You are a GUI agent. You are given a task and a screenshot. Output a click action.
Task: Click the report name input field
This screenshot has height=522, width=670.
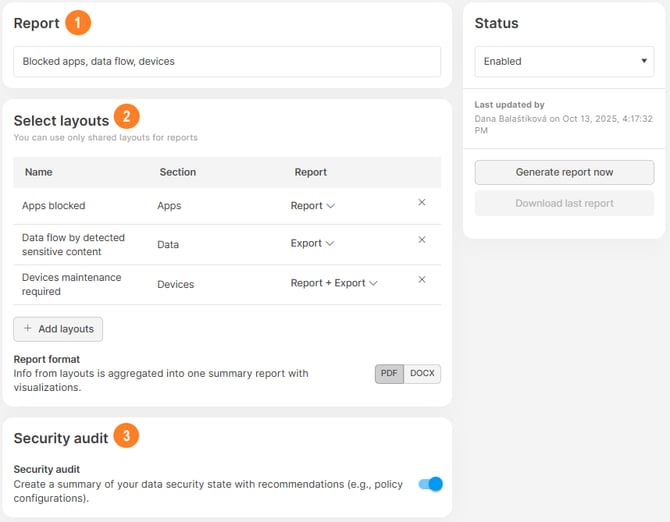tap(227, 61)
